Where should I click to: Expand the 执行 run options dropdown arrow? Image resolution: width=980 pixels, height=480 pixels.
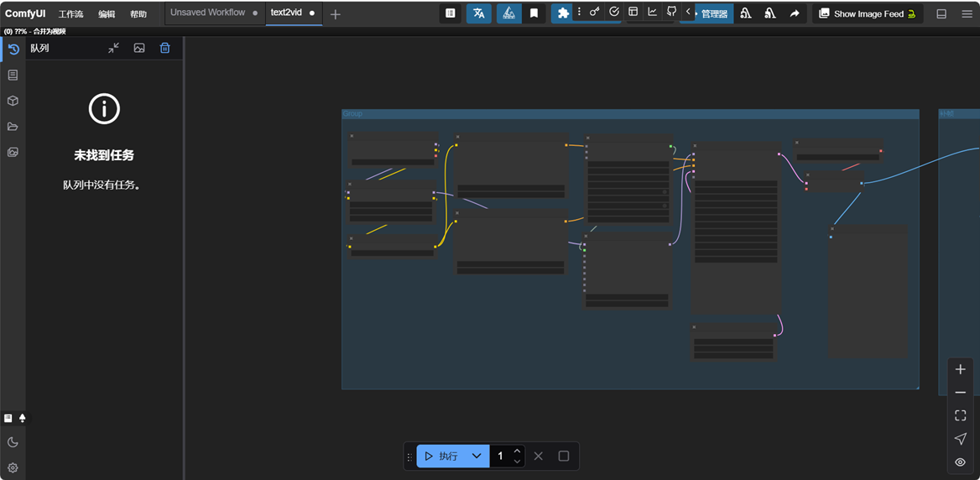[x=477, y=457]
